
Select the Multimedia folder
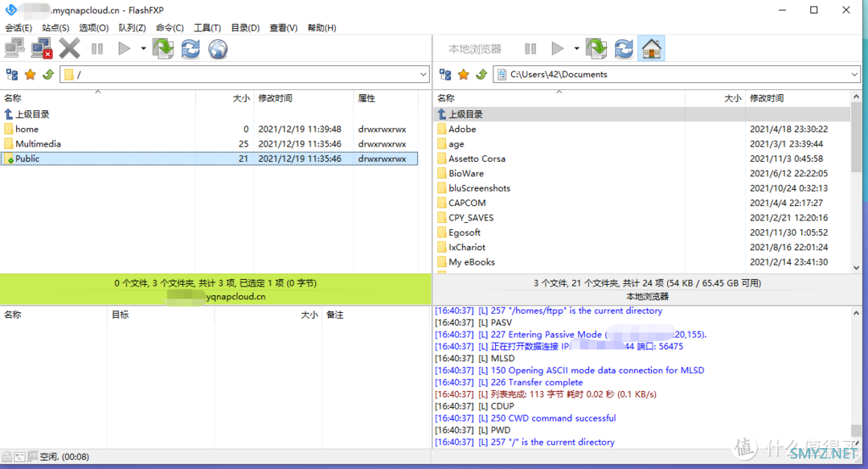tap(209, 143)
